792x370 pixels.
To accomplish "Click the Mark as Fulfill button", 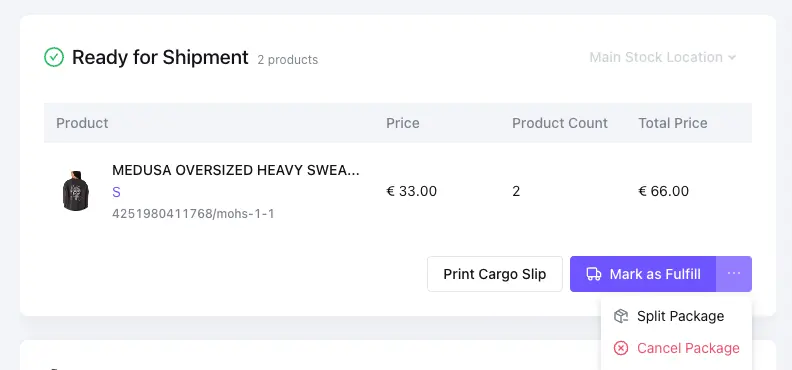I will tap(643, 274).
